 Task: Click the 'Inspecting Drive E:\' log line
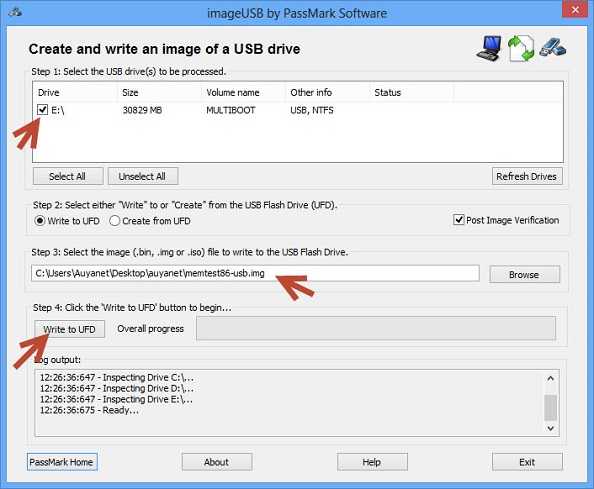point(116,399)
